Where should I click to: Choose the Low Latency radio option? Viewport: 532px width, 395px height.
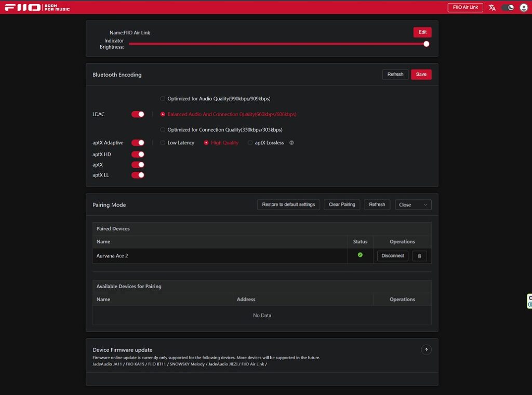coord(163,143)
